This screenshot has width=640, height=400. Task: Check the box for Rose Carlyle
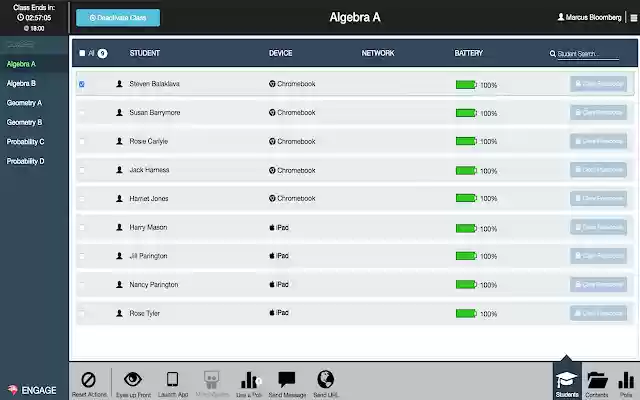[82, 141]
